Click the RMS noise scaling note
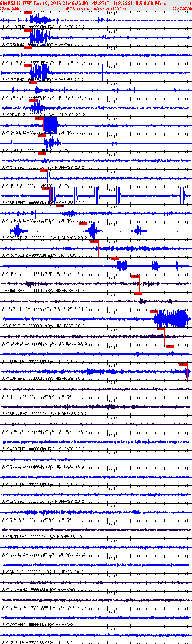Viewport: 192px width, 644px height. click(96, 8)
